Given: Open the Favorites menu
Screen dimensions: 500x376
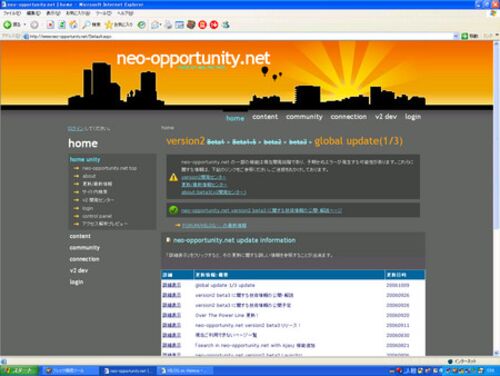Looking at the screenshot, I should pyautogui.click(x=78, y=13).
